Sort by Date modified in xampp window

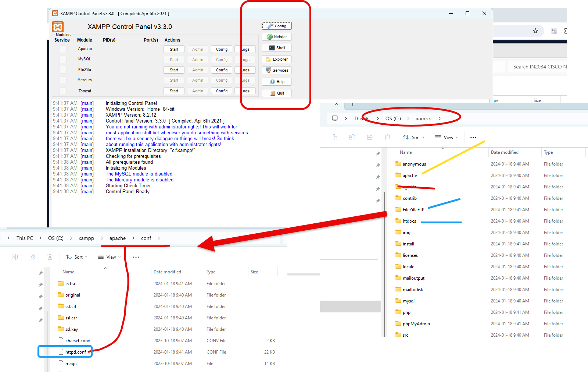505,152
